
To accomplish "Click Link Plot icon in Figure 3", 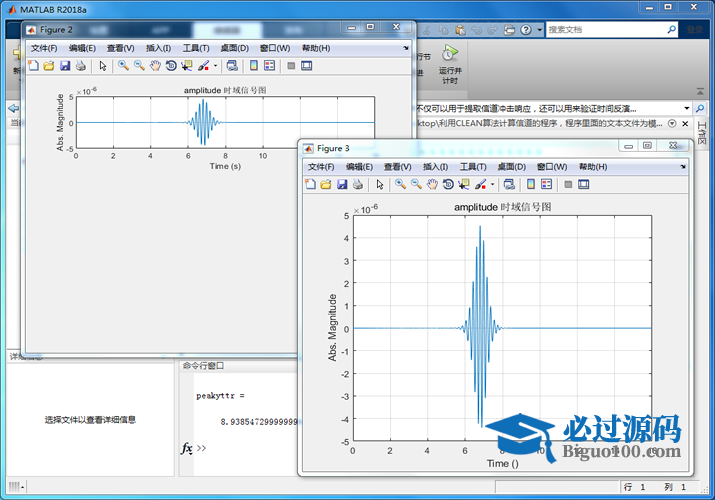I will click(509, 184).
